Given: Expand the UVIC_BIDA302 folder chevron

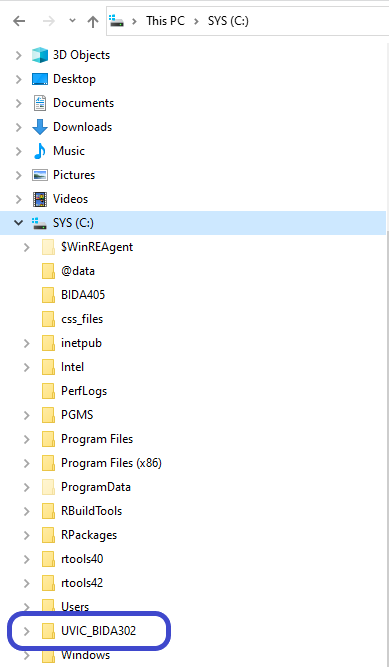Looking at the screenshot, I should tap(26, 631).
